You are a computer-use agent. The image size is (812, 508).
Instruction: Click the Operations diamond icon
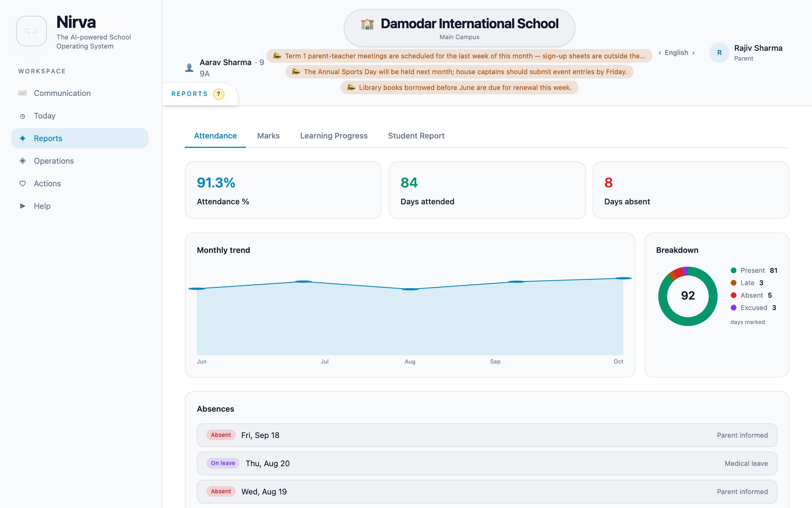coord(23,161)
